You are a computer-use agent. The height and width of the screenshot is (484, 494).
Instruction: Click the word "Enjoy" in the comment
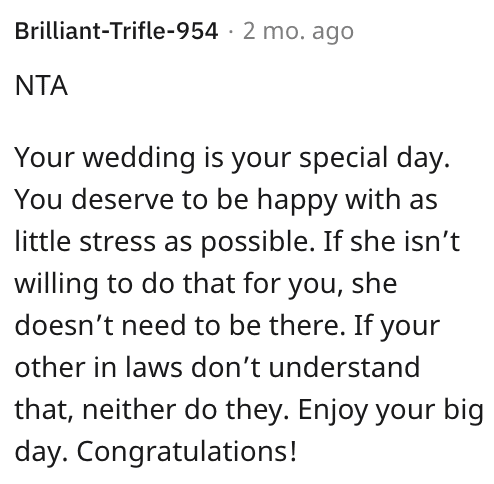[334, 411]
